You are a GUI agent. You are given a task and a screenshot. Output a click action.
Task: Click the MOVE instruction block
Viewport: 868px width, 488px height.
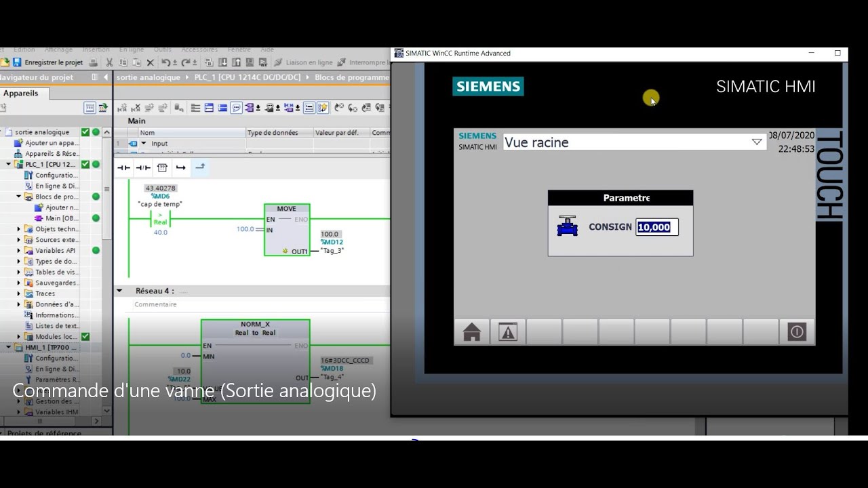pos(287,230)
